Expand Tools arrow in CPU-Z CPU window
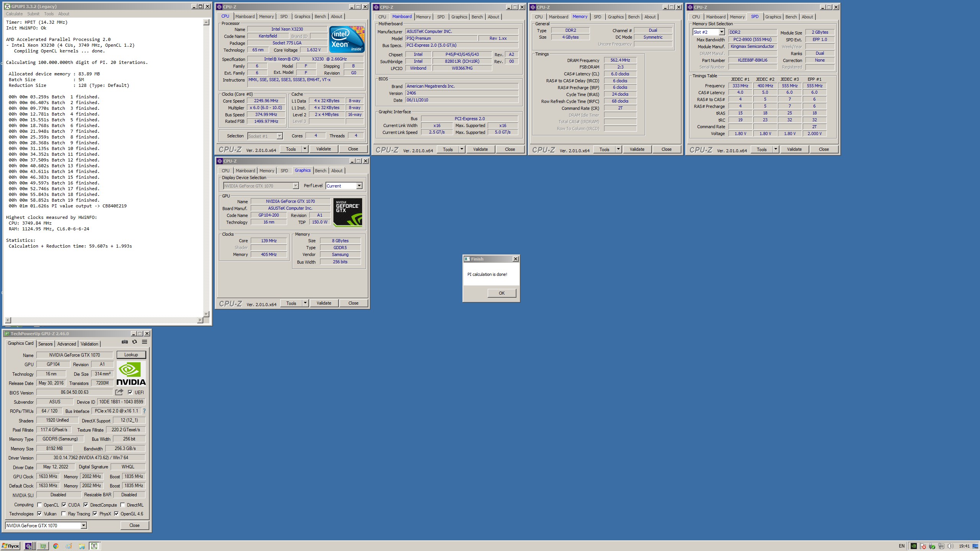Image resolution: width=980 pixels, height=551 pixels. (x=305, y=149)
